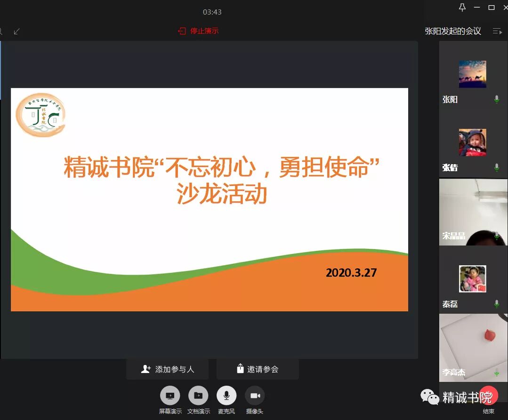Open the 邀请参会 invite option
This screenshot has height=420, width=508.
click(x=258, y=369)
